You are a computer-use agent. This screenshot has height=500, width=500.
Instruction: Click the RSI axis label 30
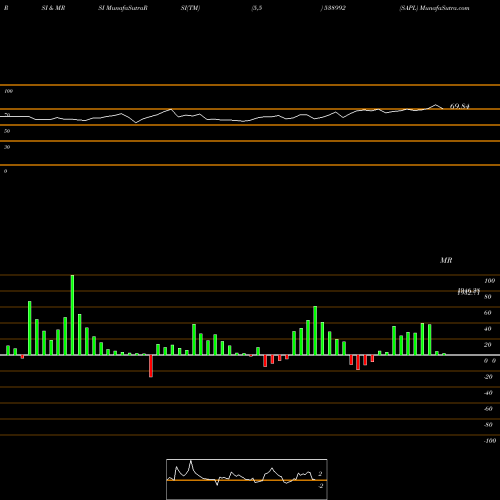7,147
